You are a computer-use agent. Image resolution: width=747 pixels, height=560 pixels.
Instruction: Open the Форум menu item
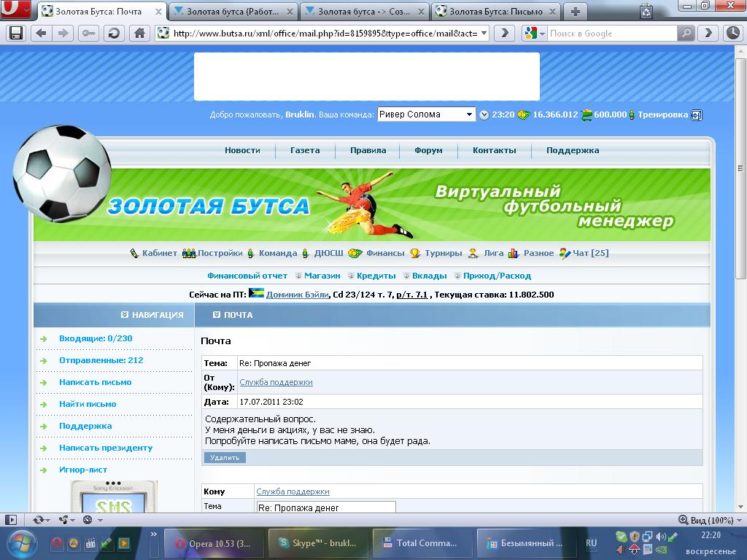pos(428,150)
